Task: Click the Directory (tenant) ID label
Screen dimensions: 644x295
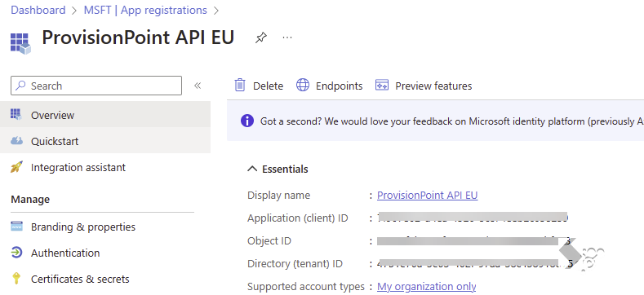Action: (x=295, y=264)
